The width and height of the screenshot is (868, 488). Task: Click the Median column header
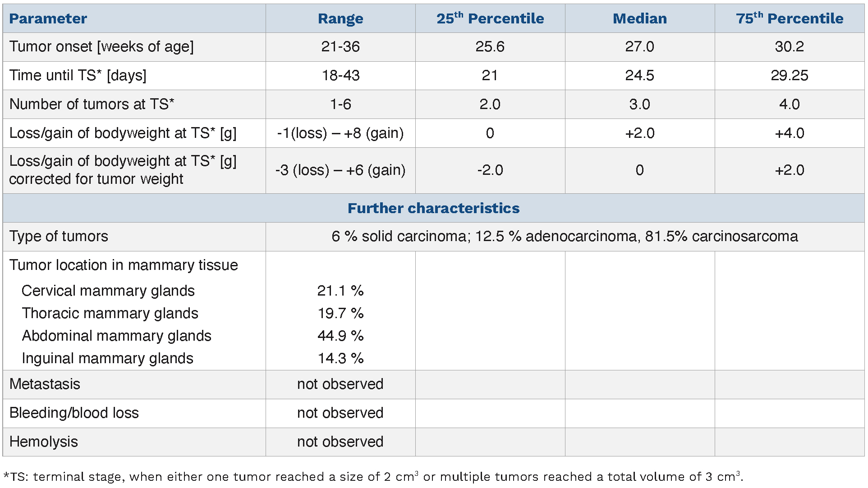(x=639, y=18)
